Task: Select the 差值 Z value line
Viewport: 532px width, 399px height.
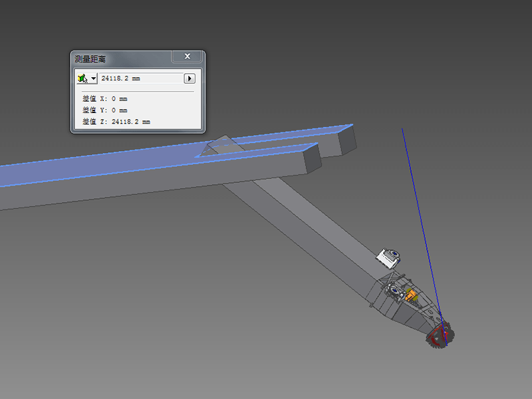Action: coord(116,122)
